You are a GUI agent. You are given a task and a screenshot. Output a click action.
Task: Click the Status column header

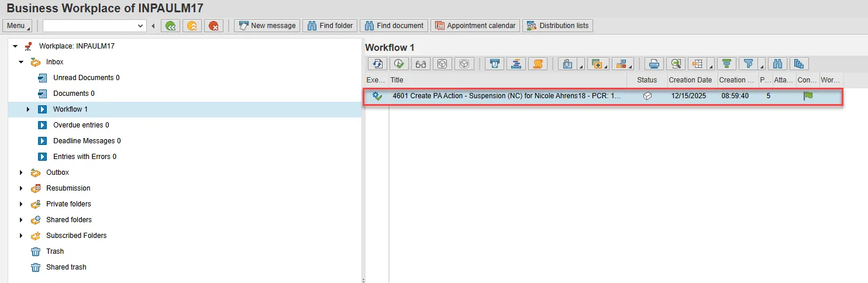(x=647, y=80)
